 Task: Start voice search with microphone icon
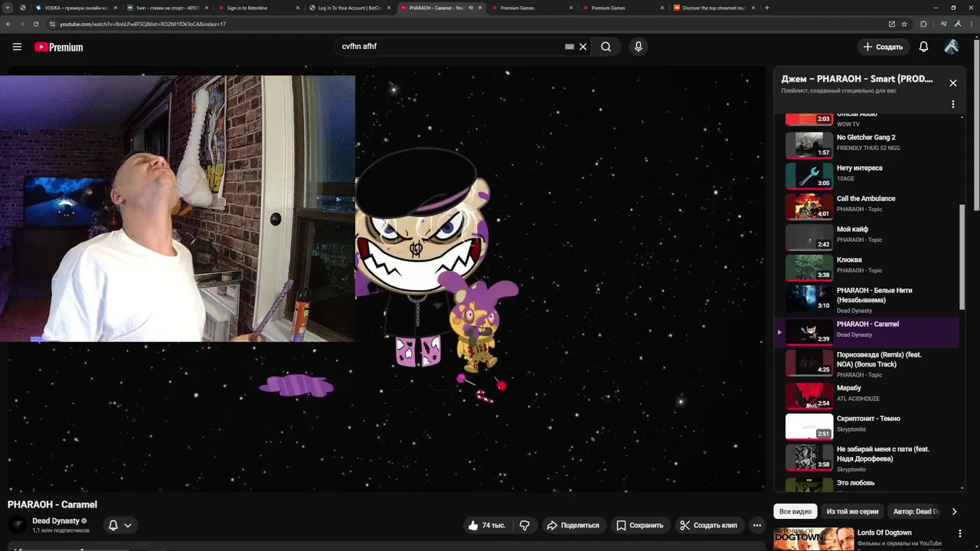point(639,47)
